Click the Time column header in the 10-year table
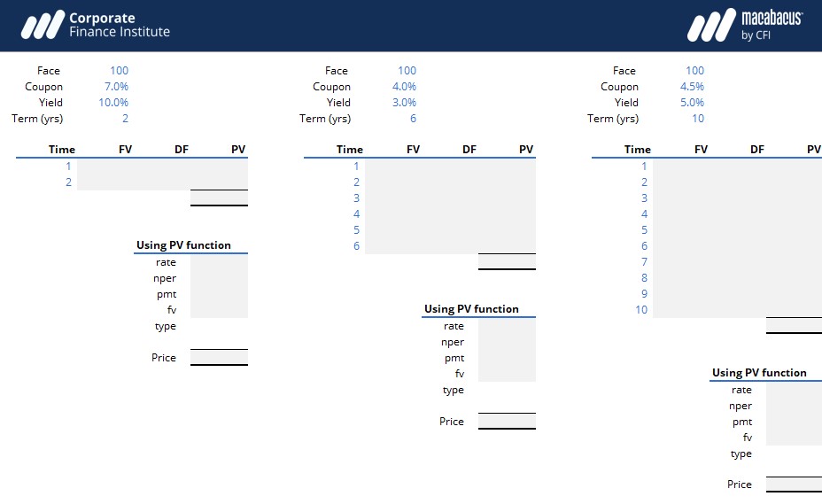The width and height of the screenshot is (822, 504). 638,150
